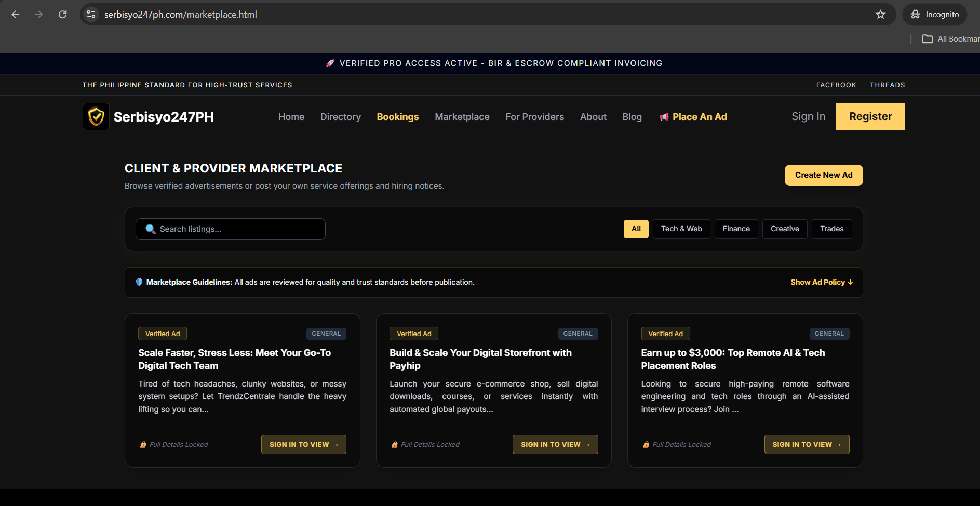Viewport: 980px width, 506px height.
Task: Click the Serbisyo247PH shield logo
Action: [x=96, y=116]
